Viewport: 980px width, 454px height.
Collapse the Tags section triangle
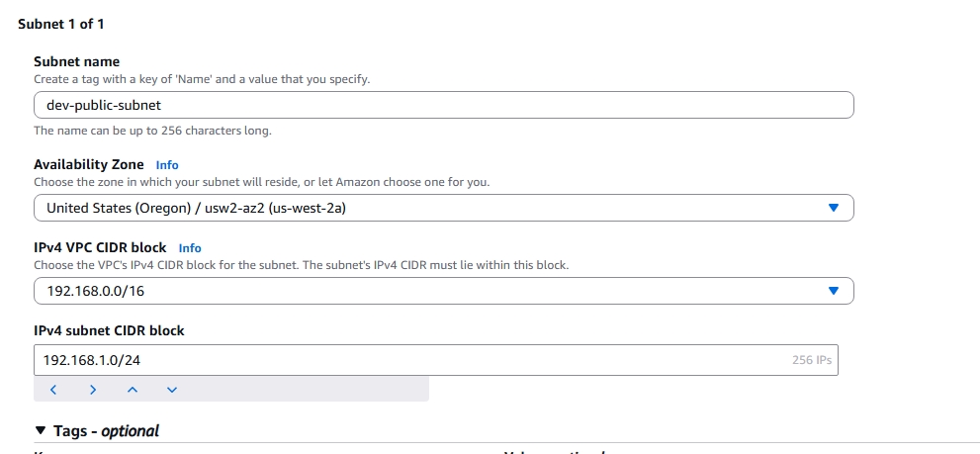pyautogui.click(x=41, y=430)
